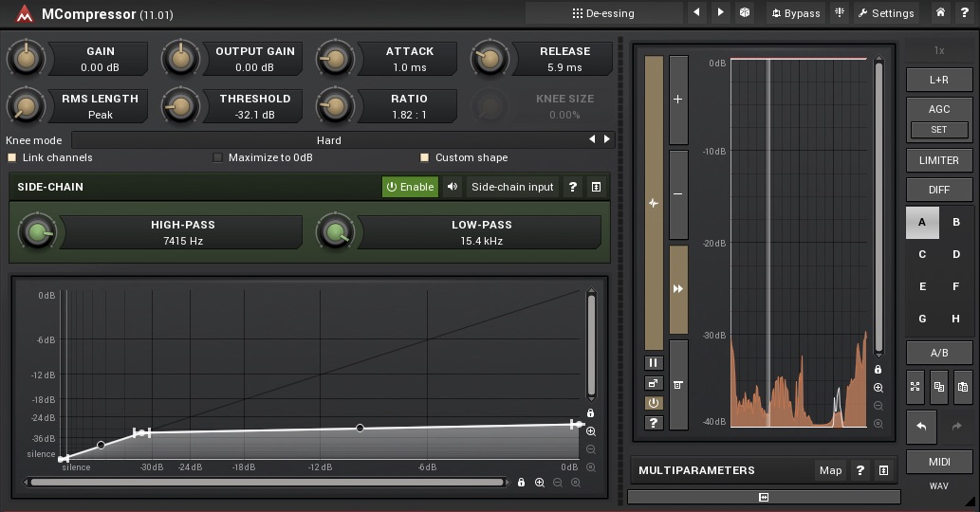This screenshot has width=980, height=512.
Task: Click the graph vertical scrollbar
Action: coord(591,345)
